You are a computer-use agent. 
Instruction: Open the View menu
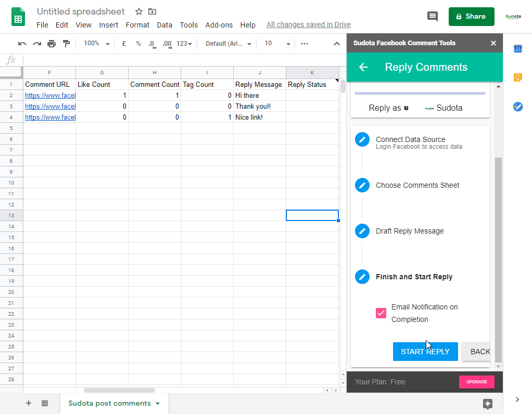(83, 25)
